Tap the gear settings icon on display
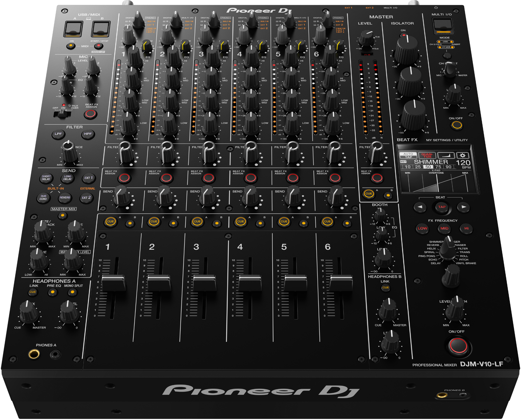The width and height of the screenshot is (521, 420). (x=462, y=156)
